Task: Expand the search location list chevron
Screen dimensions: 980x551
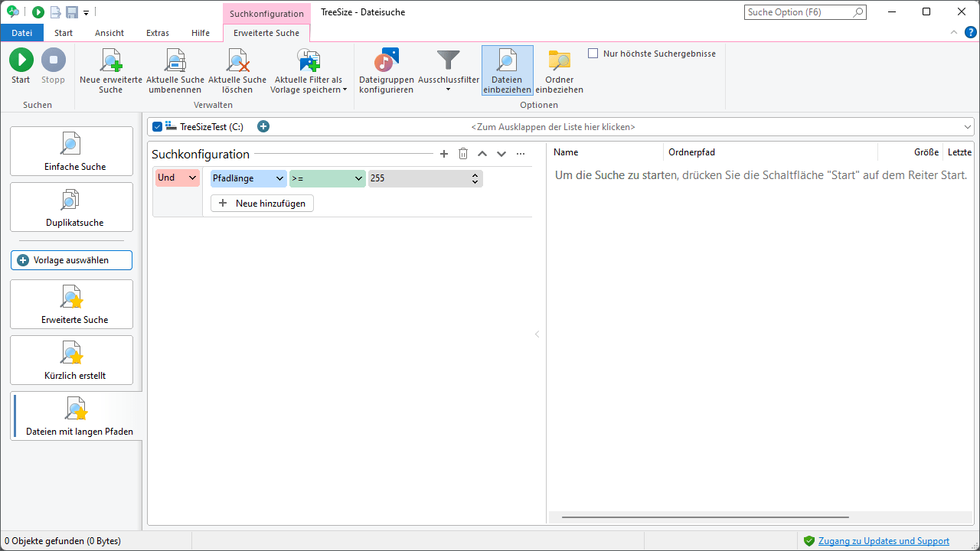Action: click(968, 127)
